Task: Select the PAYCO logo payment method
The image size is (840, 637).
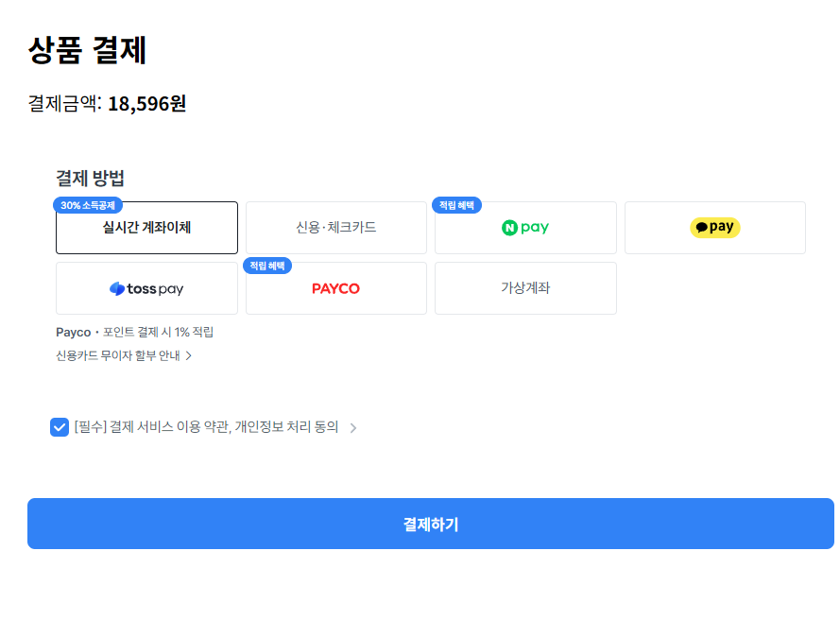Action: [x=335, y=288]
